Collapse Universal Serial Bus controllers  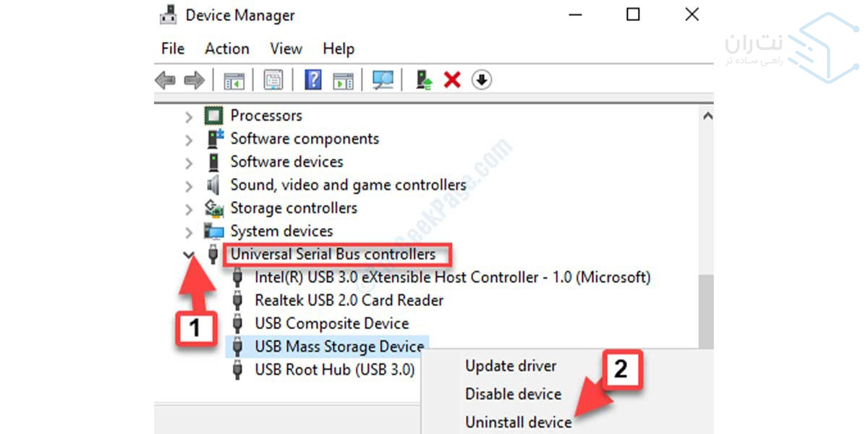coord(189,255)
